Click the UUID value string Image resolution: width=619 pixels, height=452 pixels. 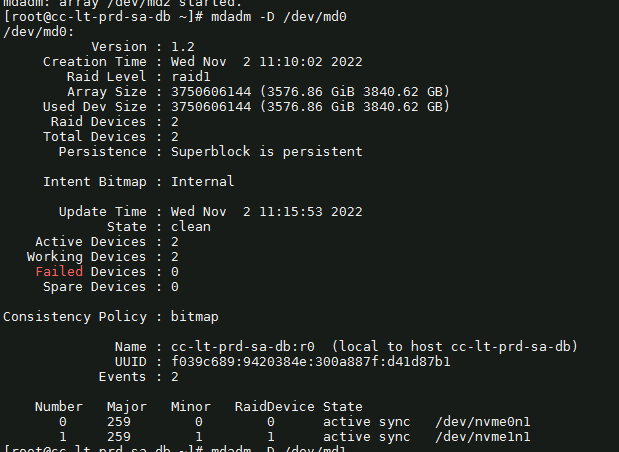pos(310,362)
